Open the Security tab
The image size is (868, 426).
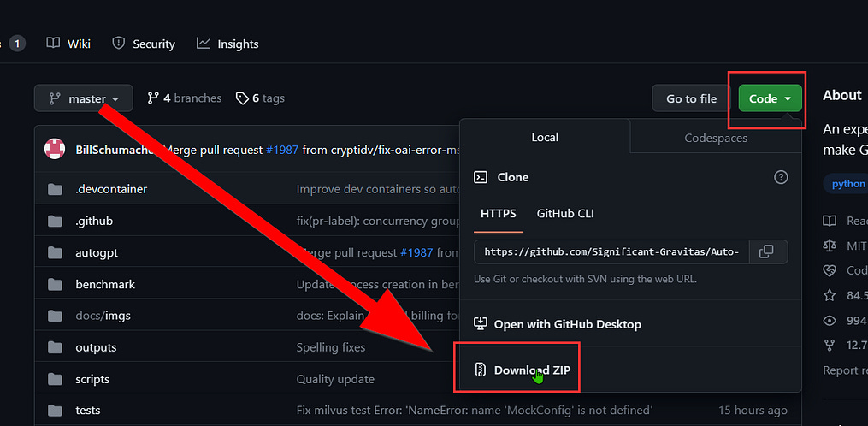[144, 44]
